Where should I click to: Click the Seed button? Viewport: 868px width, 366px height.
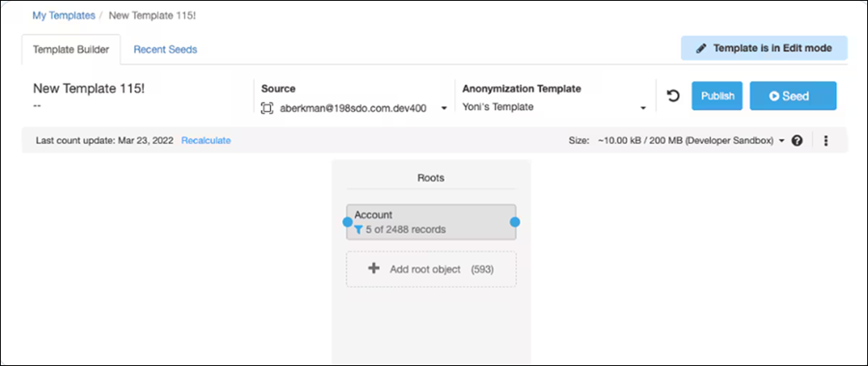tap(793, 96)
